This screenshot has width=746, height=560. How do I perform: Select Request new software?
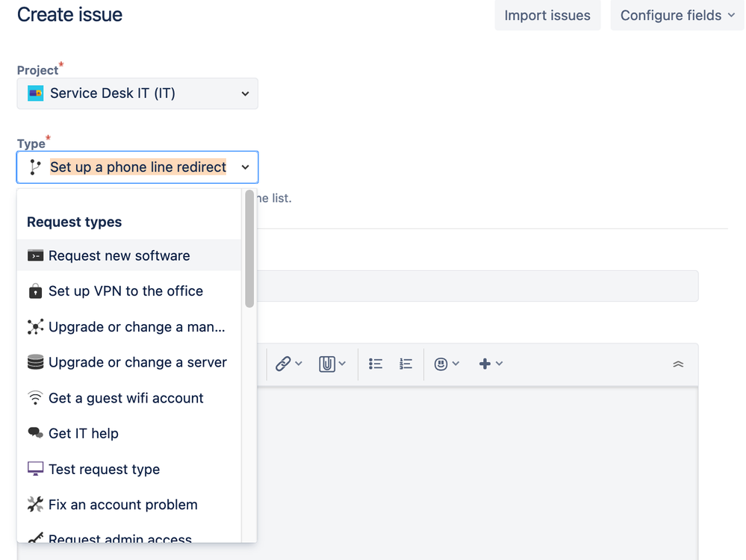(129, 255)
